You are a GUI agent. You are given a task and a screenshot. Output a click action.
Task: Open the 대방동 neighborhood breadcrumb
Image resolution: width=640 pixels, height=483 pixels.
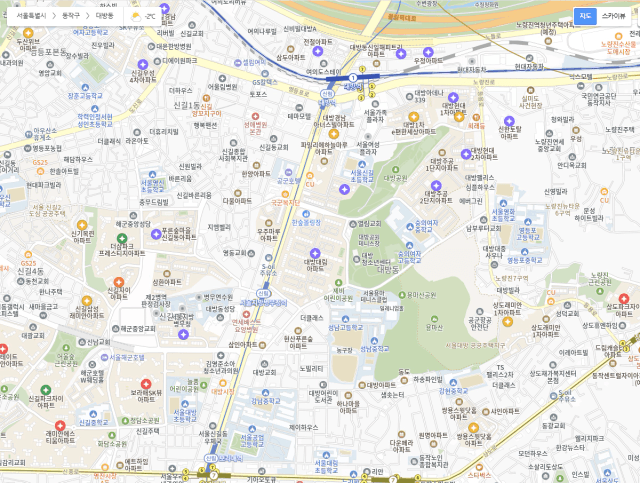(x=104, y=16)
